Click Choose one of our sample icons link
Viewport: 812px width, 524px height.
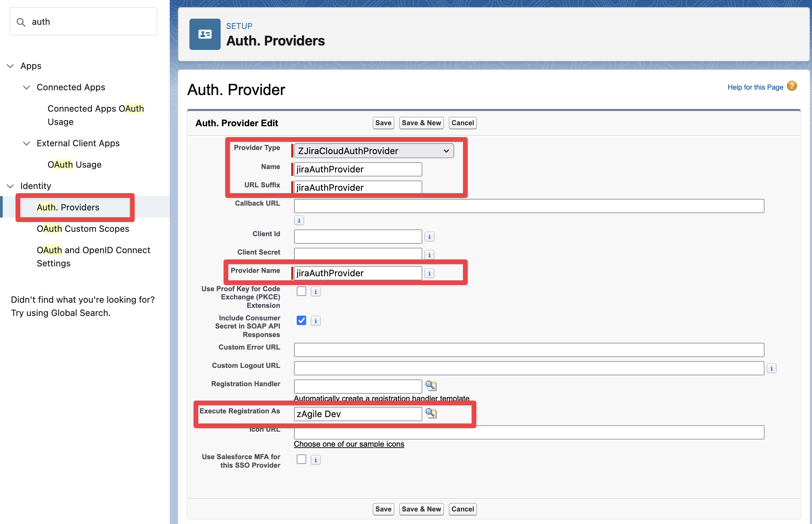(349, 444)
